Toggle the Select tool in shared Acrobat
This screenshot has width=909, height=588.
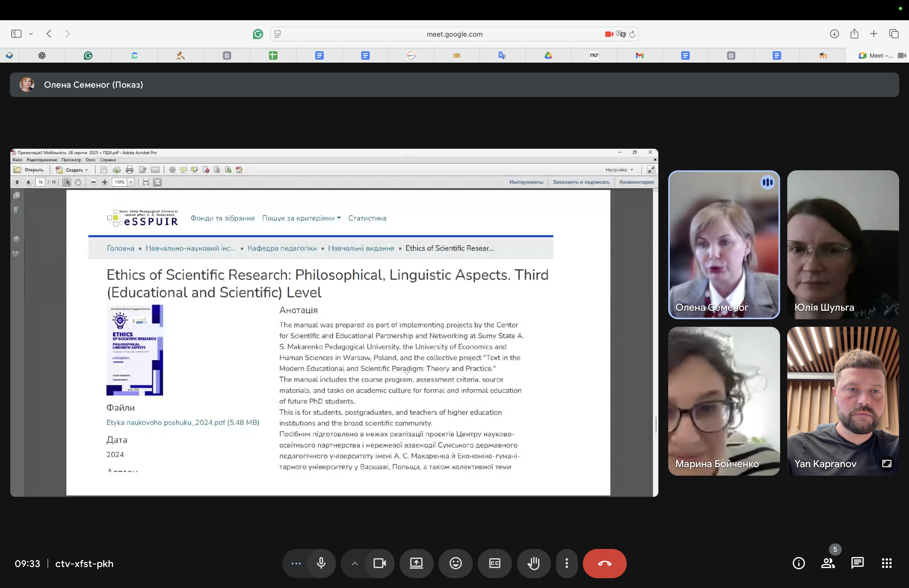pyautogui.click(x=66, y=182)
